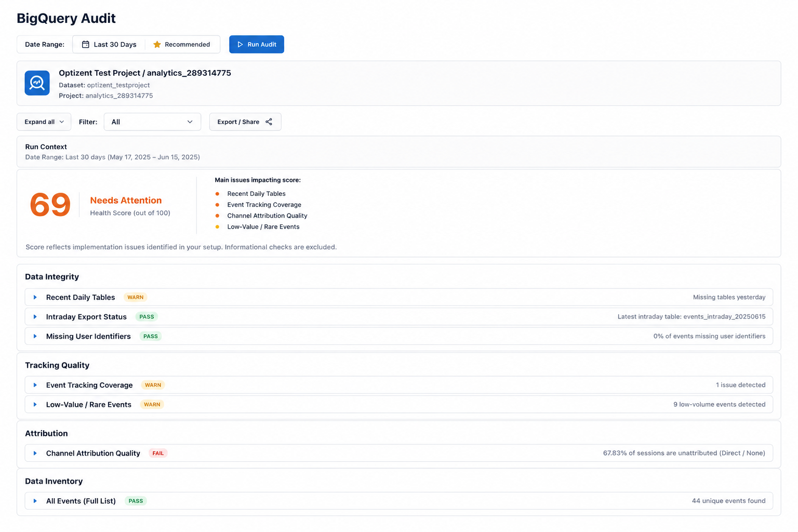Click '44 unique events found' text
Image resolution: width=798 pixels, height=532 pixels.
[x=728, y=501]
